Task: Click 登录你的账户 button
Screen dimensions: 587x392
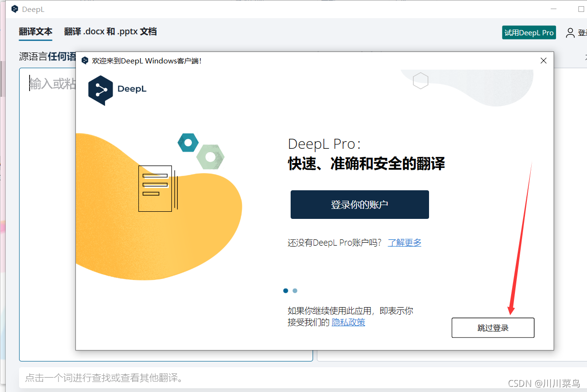Action: pyautogui.click(x=360, y=205)
